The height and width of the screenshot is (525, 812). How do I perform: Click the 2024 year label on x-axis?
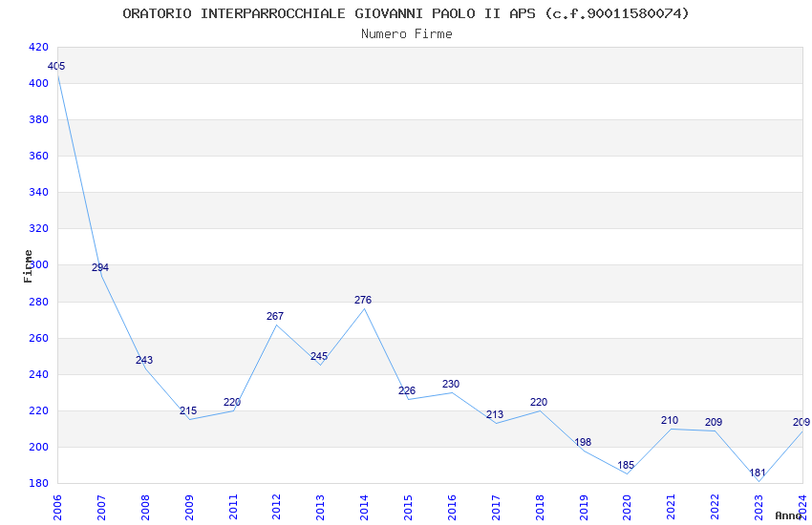click(x=802, y=507)
